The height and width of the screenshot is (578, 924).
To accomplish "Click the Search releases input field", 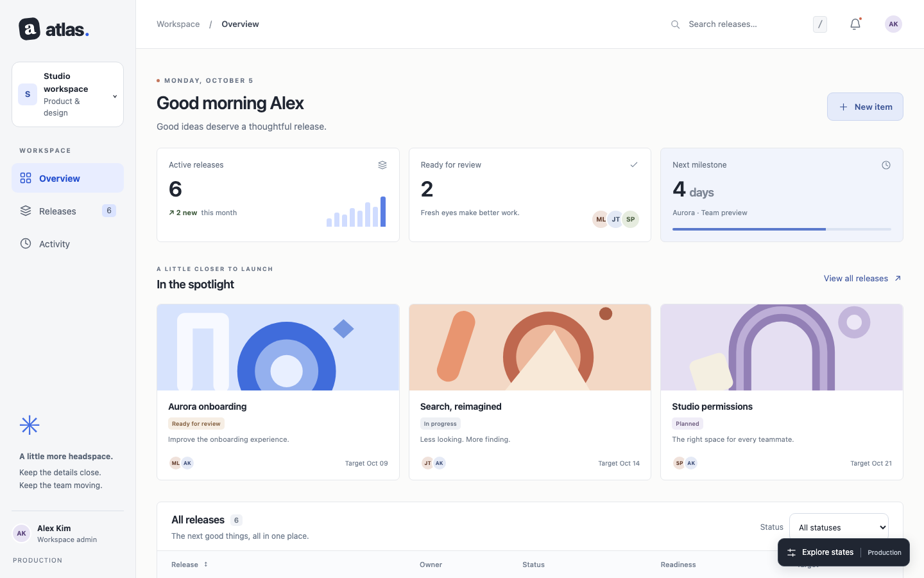I will click(x=744, y=24).
